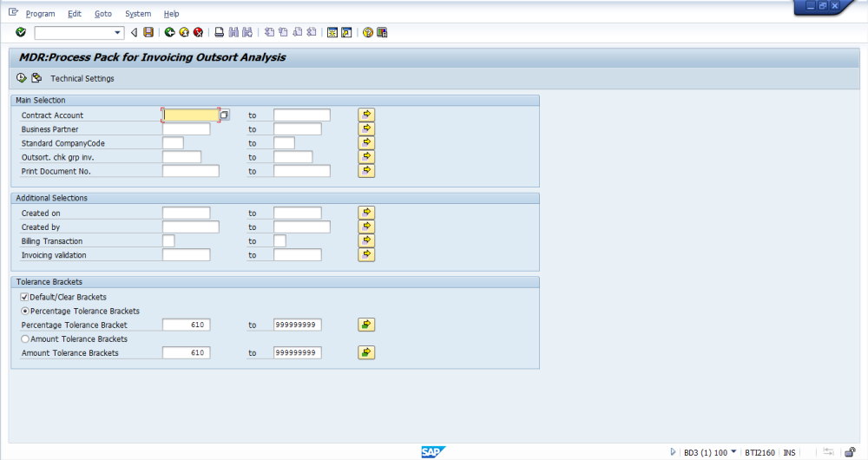Open multiple selection for Invoicing validation
The height and width of the screenshot is (460, 868).
(366, 254)
